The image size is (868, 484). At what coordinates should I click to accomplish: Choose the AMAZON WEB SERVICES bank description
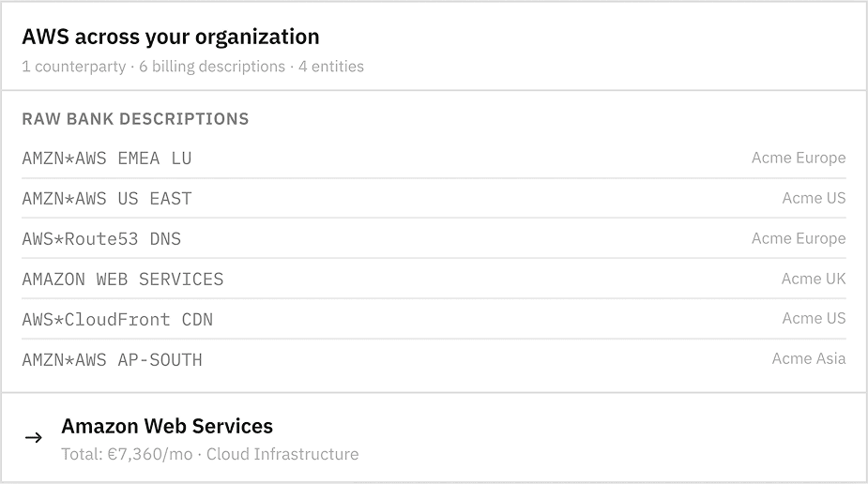pyautogui.click(x=123, y=280)
